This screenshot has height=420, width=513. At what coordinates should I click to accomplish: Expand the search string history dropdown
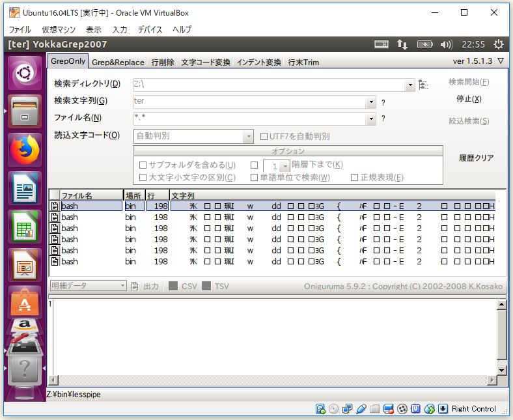[x=370, y=102]
